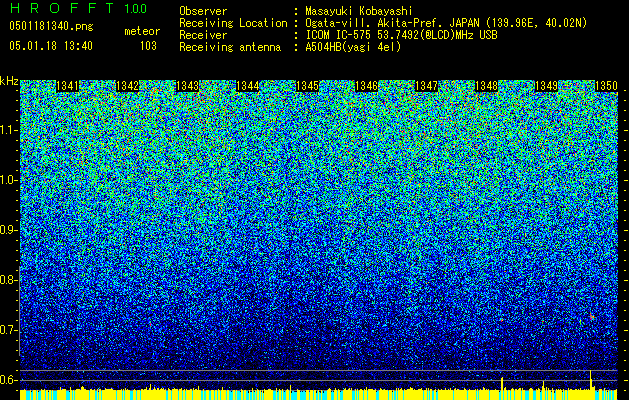Click the 0.6 kHz axis label
The width and height of the screenshot is (629, 400).
click(8, 380)
